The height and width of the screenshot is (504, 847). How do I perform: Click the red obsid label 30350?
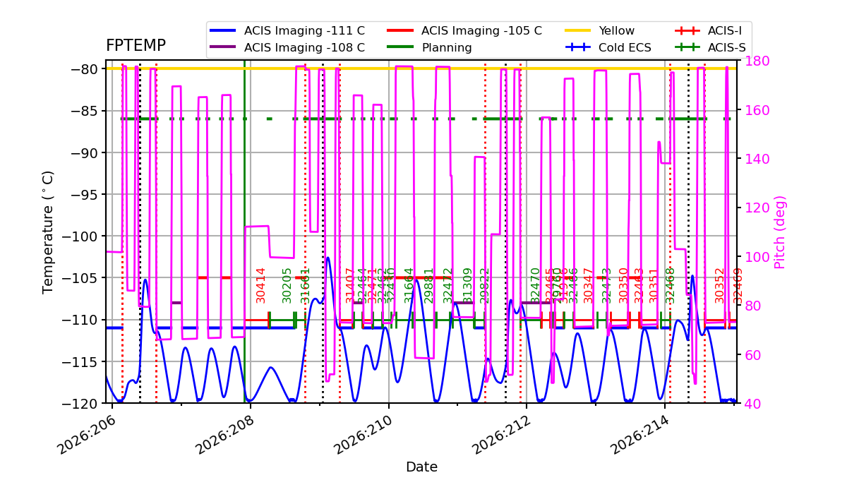(x=624, y=285)
